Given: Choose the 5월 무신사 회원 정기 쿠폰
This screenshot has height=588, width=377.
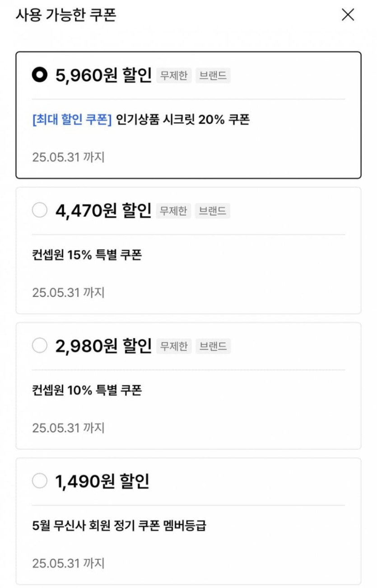Looking at the screenshot, I should point(119,526).
